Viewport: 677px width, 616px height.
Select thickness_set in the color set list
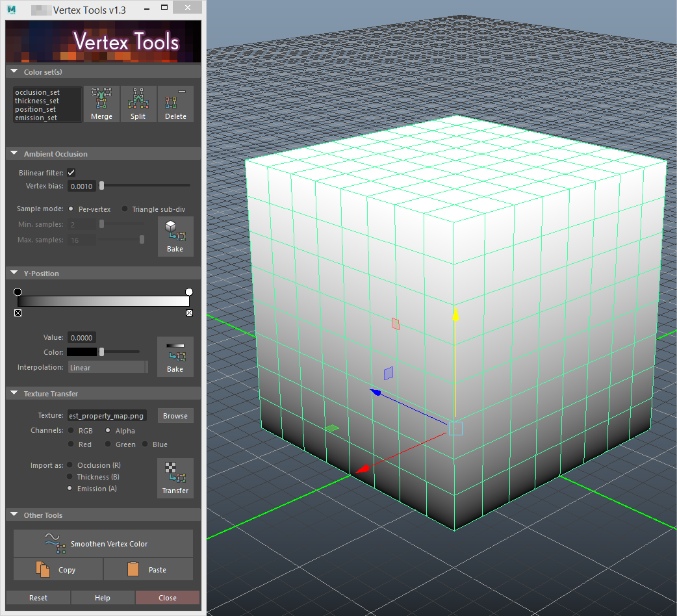[37, 101]
